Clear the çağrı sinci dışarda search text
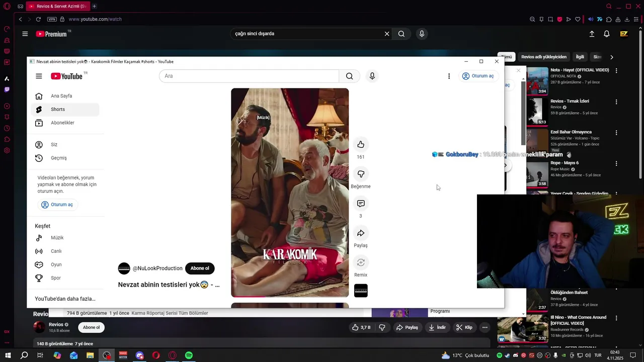 click(x=387, y=34)
